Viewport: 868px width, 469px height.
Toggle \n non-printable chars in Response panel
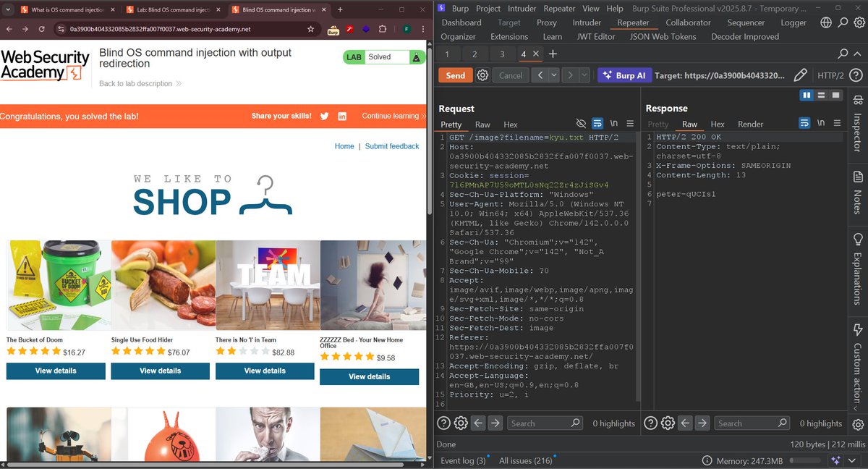pos(820,124)
